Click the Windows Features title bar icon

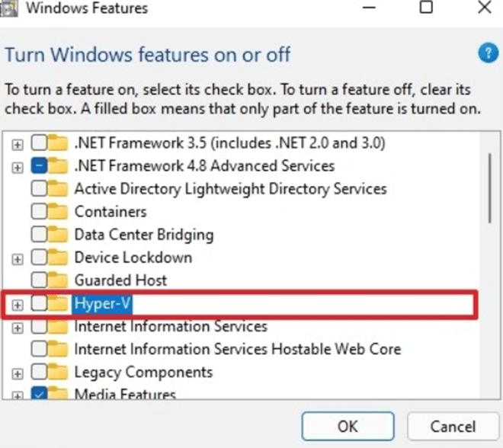[x=8, y=8]
